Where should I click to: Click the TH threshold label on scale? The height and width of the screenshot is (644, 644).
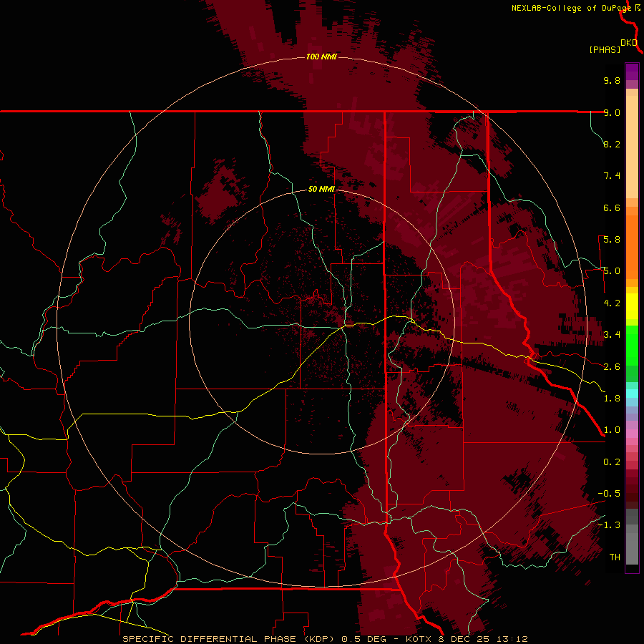coord(615,557)
